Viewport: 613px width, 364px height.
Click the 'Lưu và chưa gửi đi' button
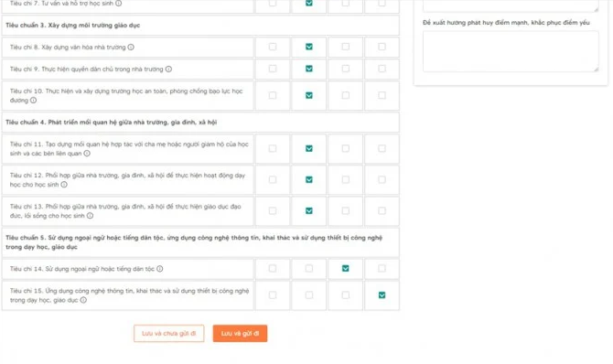tap(169, 333)
